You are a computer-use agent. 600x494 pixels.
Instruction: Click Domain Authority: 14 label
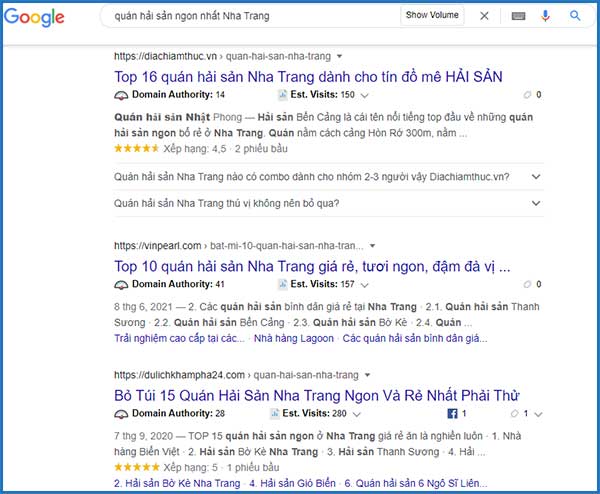[x=178, y=95]
